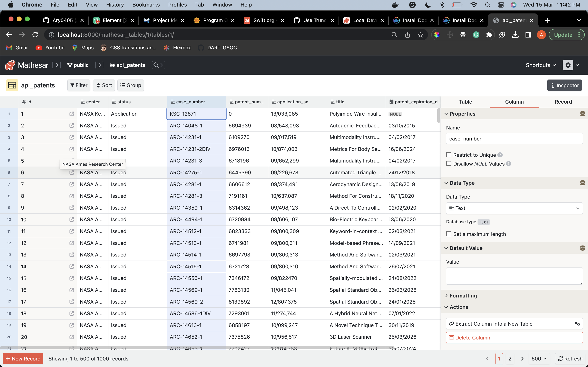The width and height of the screenshot is (588, 367).
Task: Click the gear icon beside Extract Column Into a New Table
Action: [x=578, y=324]
